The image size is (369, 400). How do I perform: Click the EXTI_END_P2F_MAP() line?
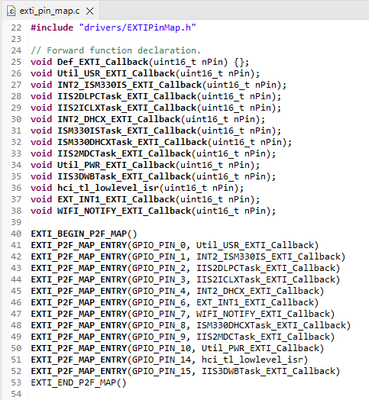(78, 382)
